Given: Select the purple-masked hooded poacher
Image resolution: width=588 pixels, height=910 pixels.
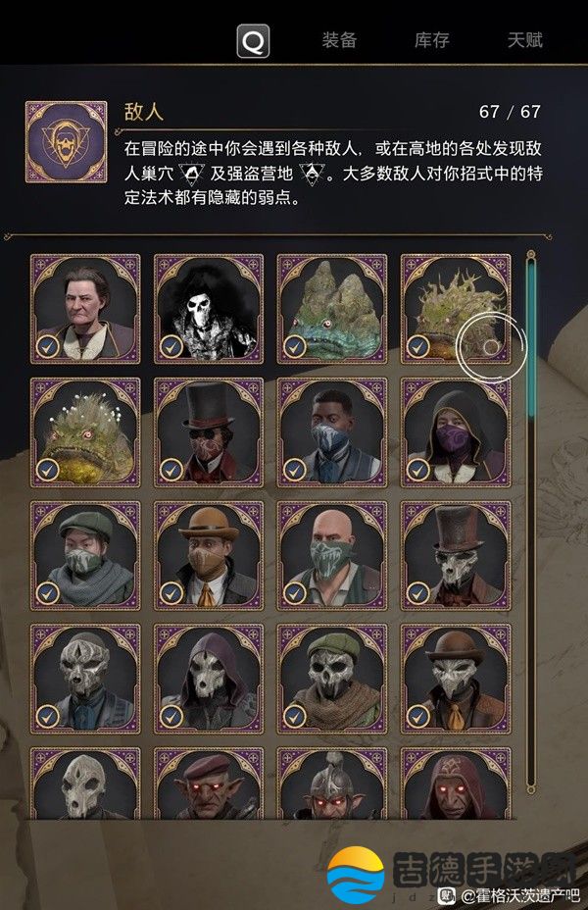Looking at the screenshot, I should 456,432.
